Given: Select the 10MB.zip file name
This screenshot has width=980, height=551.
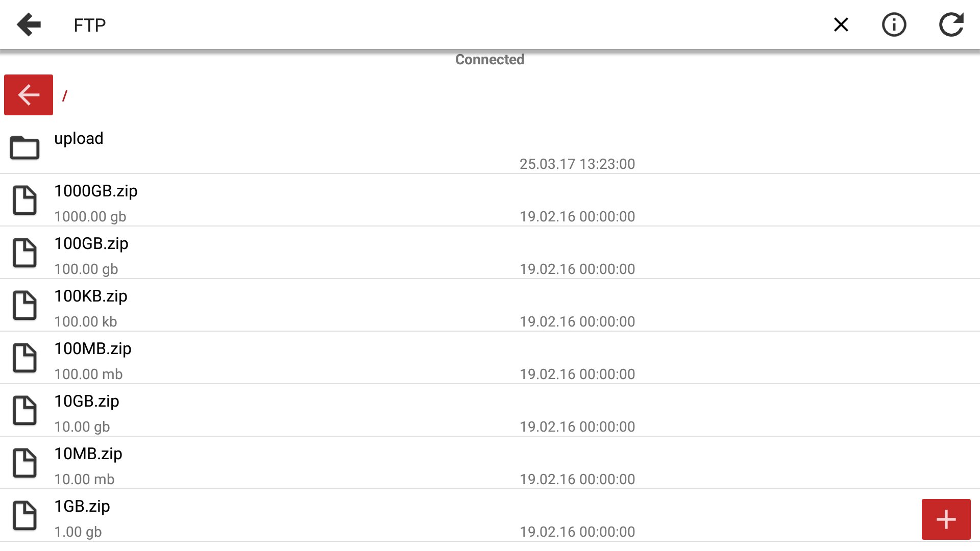Looking at the screenshot, I should [88, 454].
